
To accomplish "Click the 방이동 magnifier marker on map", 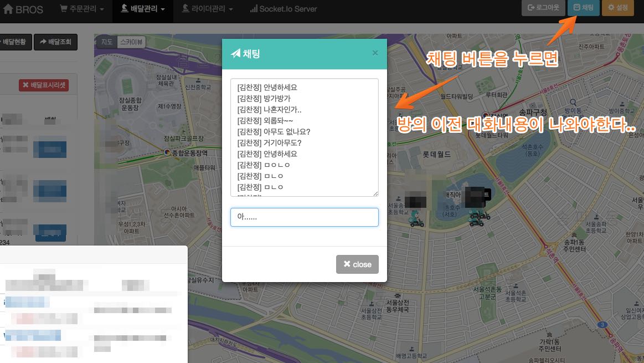I will [573, 103].
